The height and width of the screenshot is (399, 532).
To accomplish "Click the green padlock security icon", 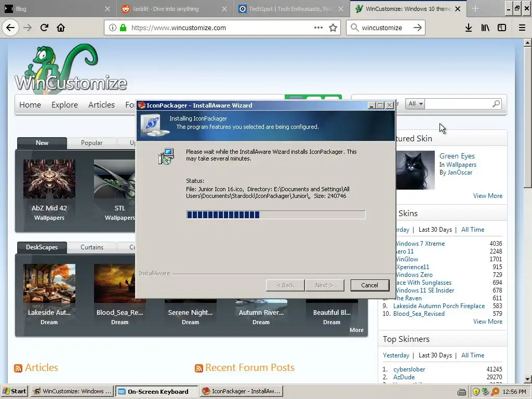I will (x=123, y=28).
